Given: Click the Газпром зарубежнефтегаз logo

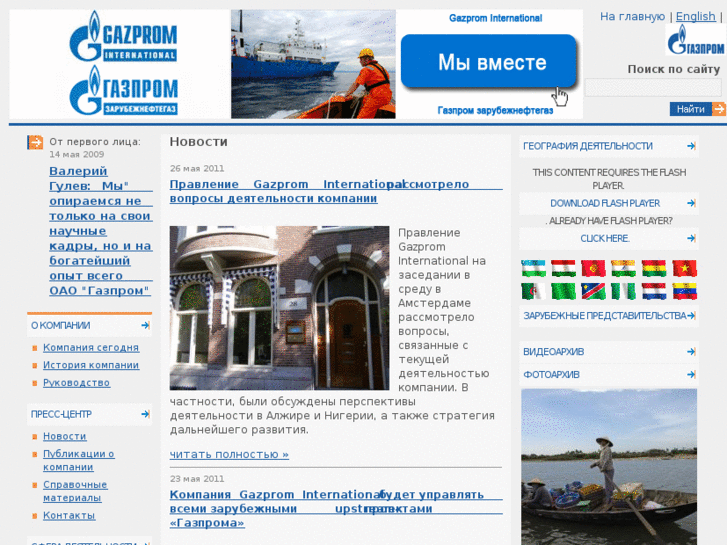Looking at the screenshot, I should pyautogui.click(x=123, y=90).
